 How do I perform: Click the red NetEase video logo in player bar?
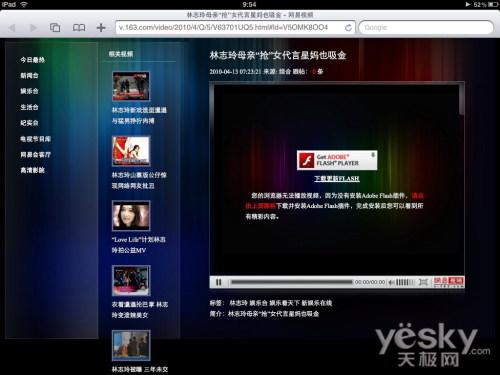coord(448,282)
